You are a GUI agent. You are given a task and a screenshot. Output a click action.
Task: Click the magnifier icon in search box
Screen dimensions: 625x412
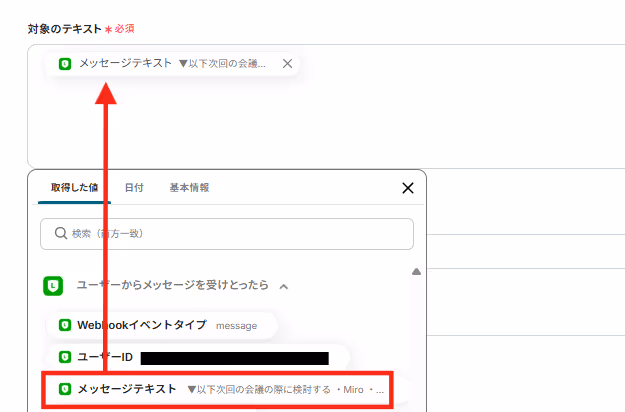(61, 233)
